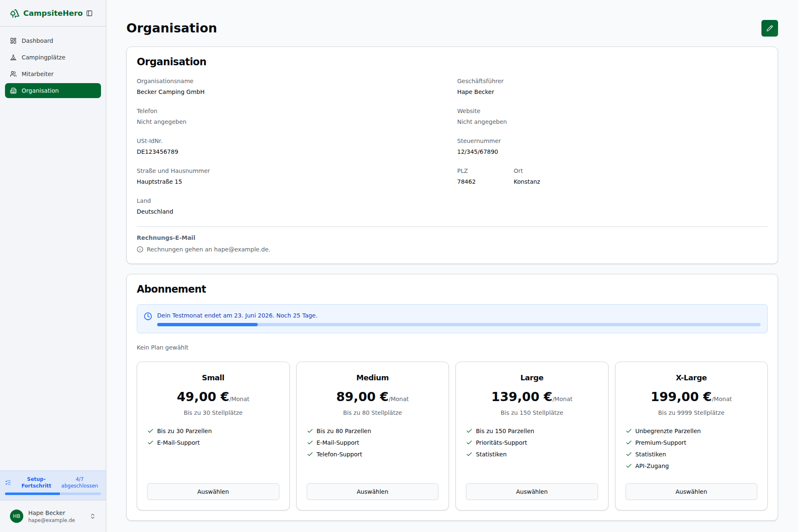
Task: Choose the Medium plan Auswählen button
Action: point(372,492)
